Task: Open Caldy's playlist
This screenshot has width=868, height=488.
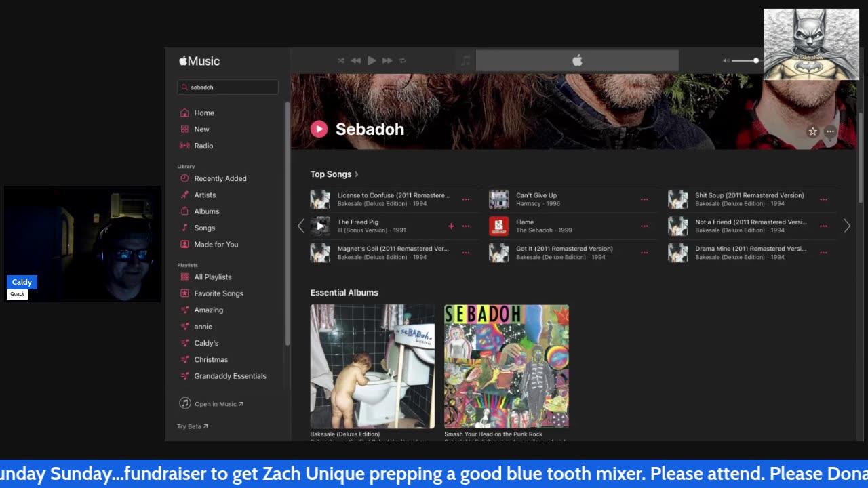Action: pos(206,343)
